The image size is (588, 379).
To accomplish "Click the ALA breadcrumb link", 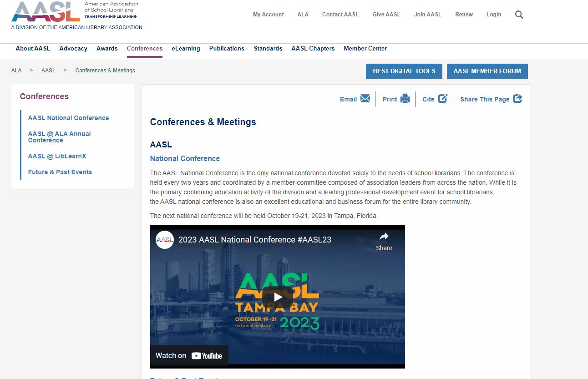I will pos(16,71).
